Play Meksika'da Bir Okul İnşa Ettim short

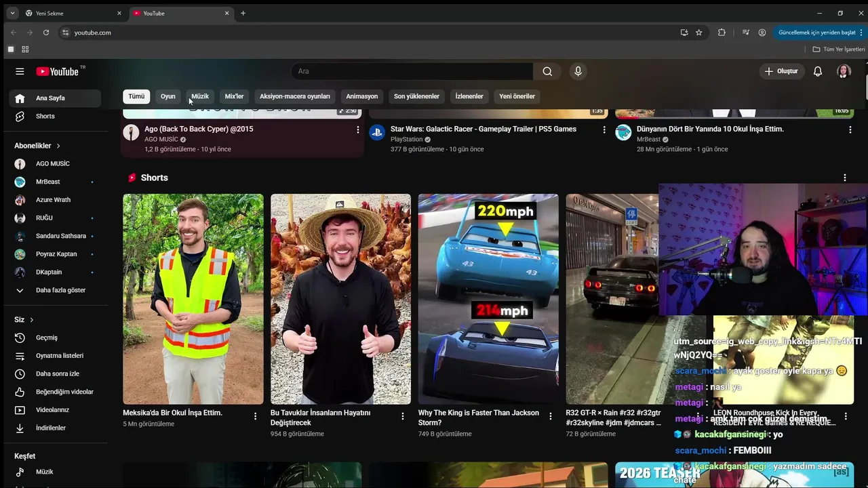tap(193, 299)
